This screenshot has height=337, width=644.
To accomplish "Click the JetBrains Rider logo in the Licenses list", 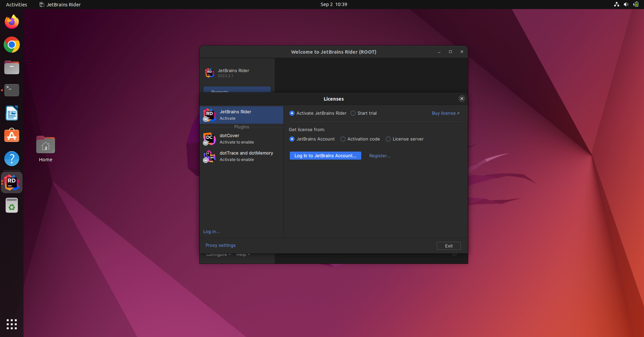I will coord(209,115).
